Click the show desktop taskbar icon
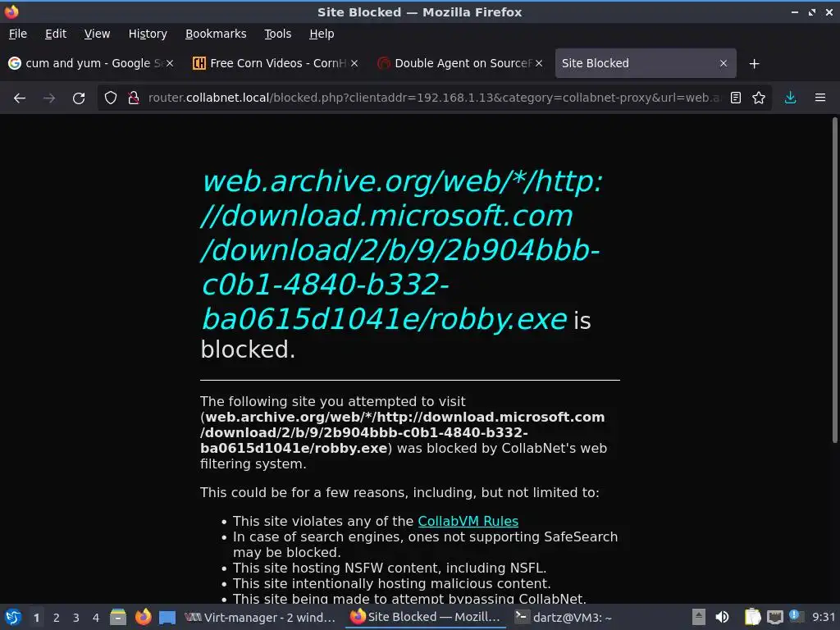The width and height of the screenshot is (840, 630). 167,618
